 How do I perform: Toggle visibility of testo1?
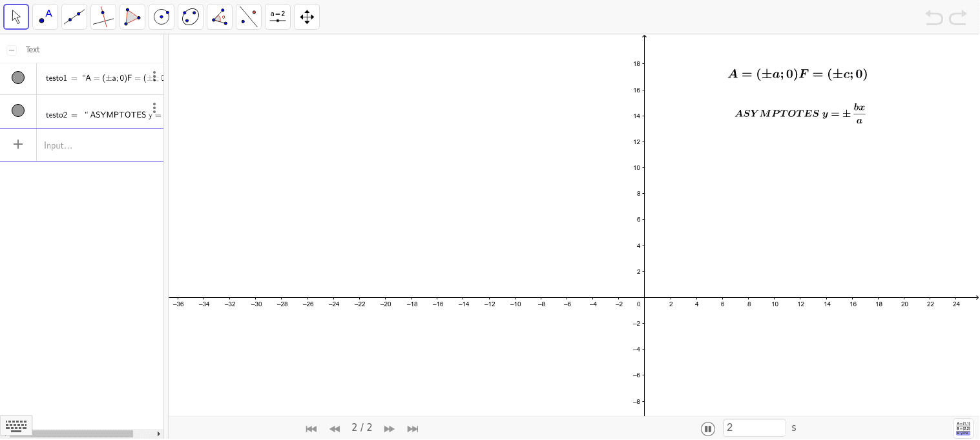click(x=18, y=78)
